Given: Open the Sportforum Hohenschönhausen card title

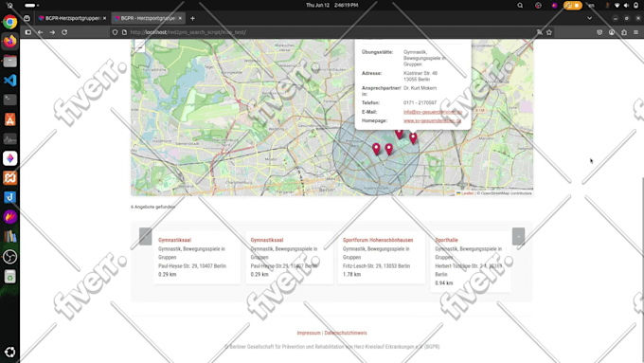Looking at the screenshot, I should click(378, 240).
